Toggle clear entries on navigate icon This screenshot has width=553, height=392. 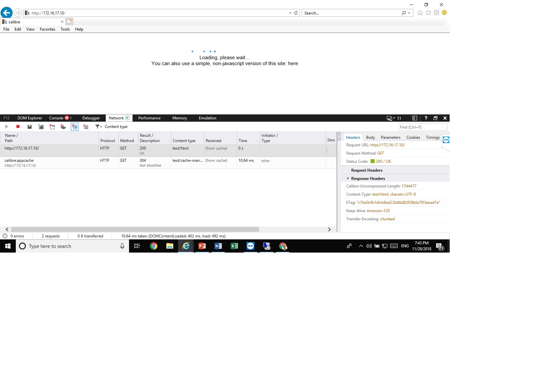[75, 127]
